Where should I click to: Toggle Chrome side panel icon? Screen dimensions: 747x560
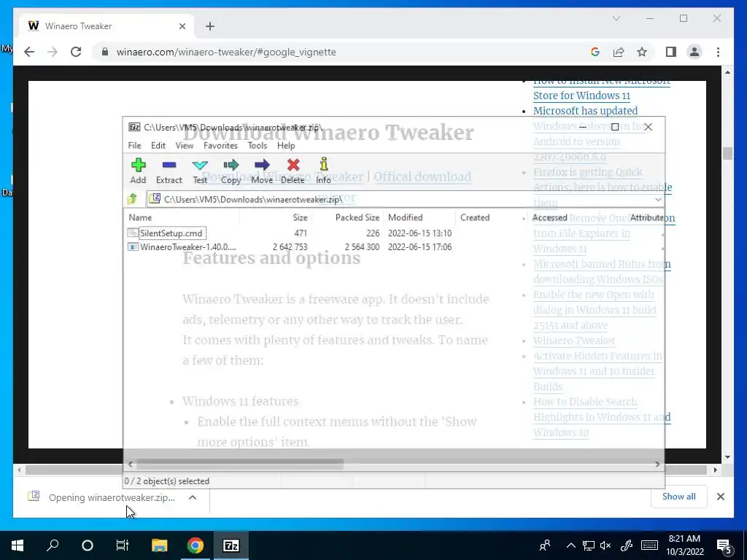(671, 52)
